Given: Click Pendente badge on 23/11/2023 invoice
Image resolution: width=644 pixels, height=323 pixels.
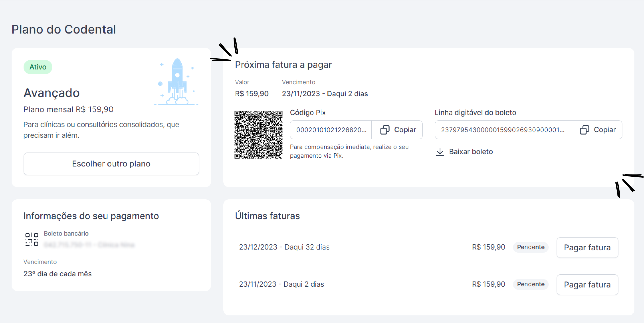Looking at the screenshot, I should point(530,284).
